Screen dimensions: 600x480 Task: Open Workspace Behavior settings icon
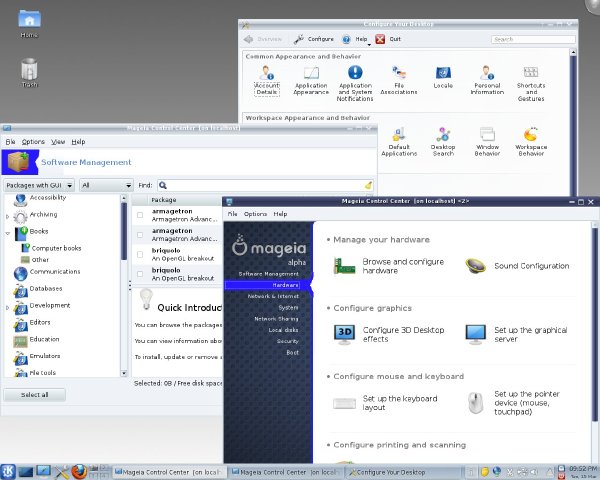531,142
